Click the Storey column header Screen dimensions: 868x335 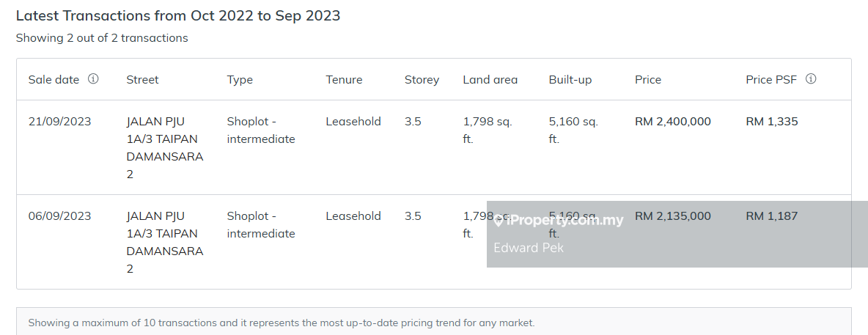(x=422, y=79)
